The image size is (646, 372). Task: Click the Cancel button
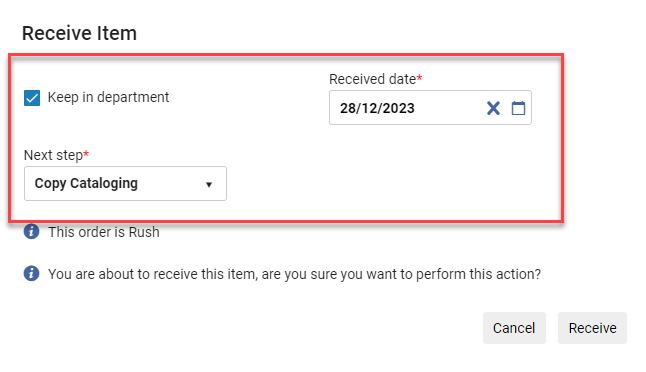[514, 328]
